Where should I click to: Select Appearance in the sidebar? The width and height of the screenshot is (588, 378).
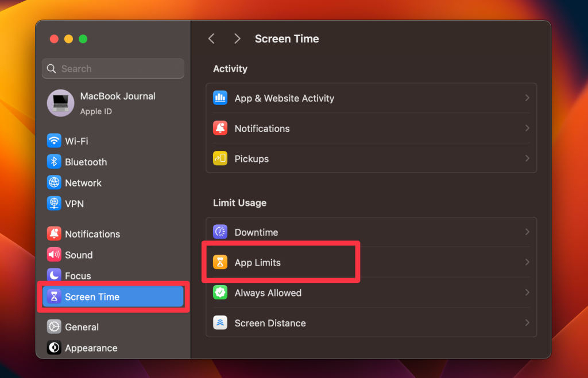pos(113,348)
